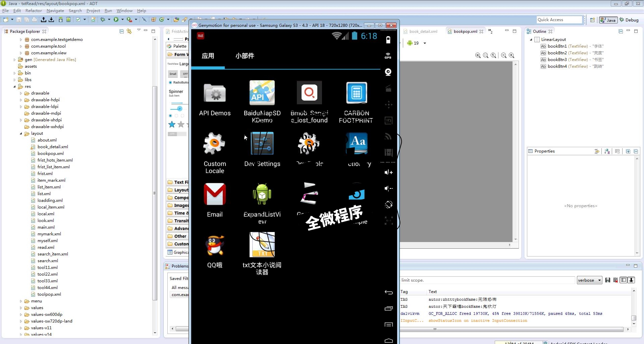Viewport: 644px width, 344px height.
Task: Tap the Android recent apps button
Action: tap(388, 308)
